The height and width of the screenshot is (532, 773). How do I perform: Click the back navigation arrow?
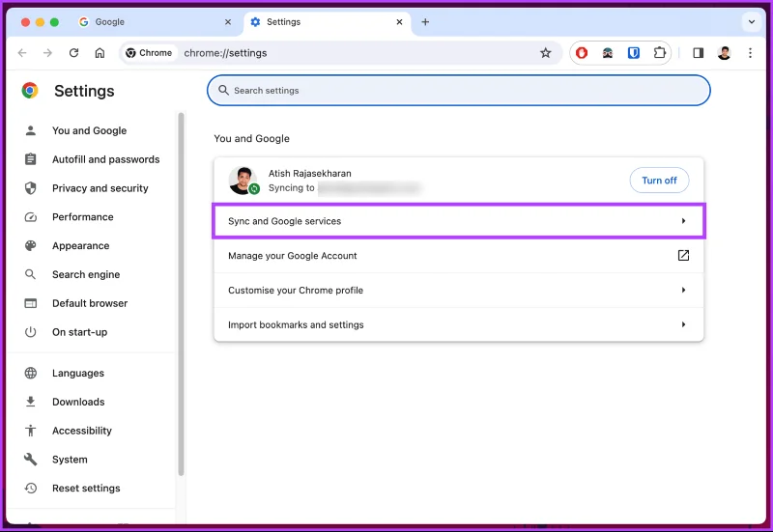(22, 53)
